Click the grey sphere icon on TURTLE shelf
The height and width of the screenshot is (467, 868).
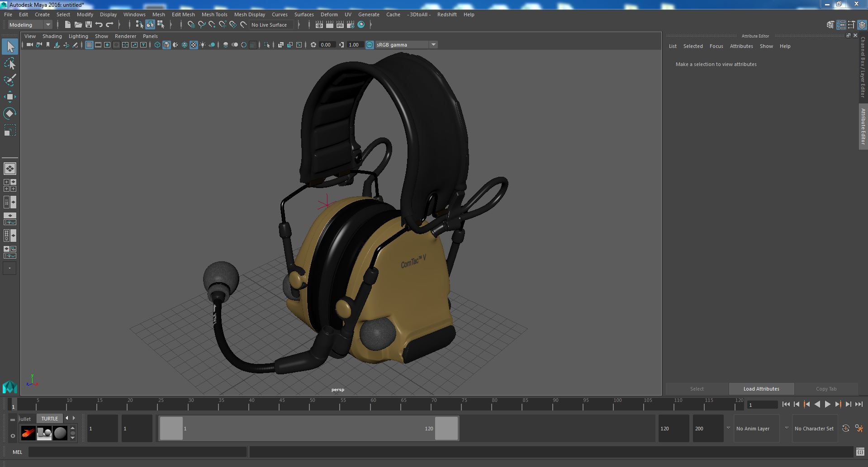pyautogui.click(x=60, y=433)
